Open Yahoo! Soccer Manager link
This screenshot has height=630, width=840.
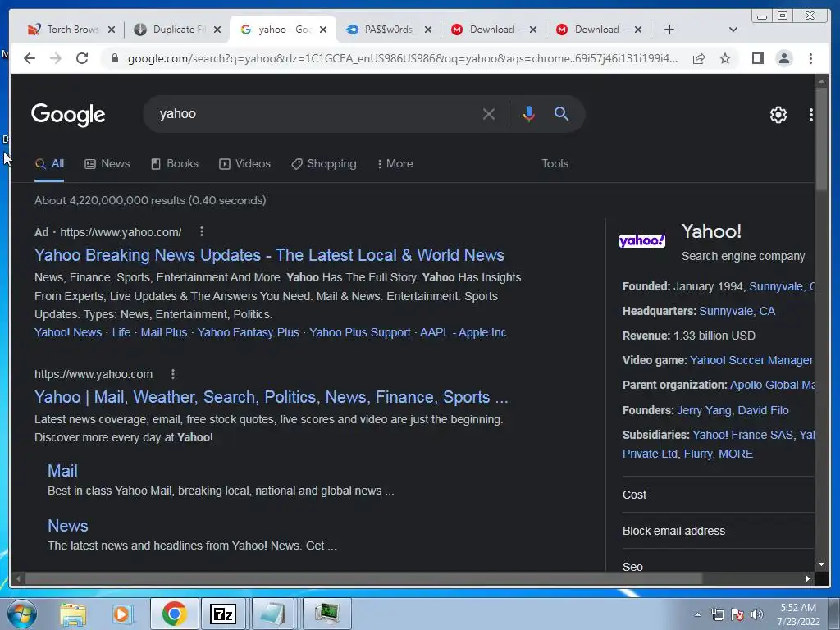(x=751, y=360)
